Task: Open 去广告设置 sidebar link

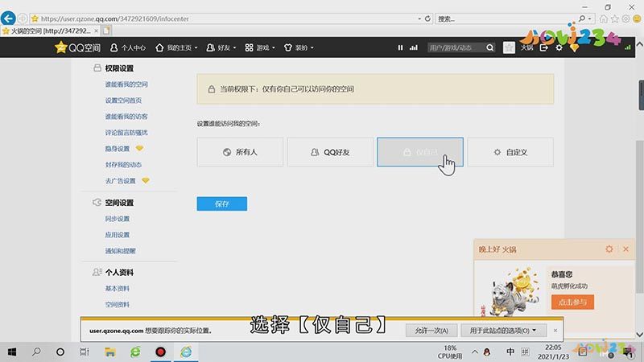Action: tap(120, 181)
